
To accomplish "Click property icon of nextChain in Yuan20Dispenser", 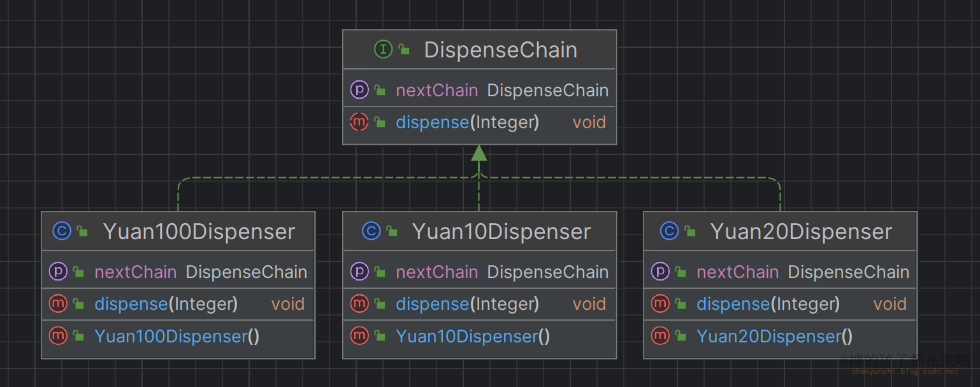I will [x=660, y=272].
